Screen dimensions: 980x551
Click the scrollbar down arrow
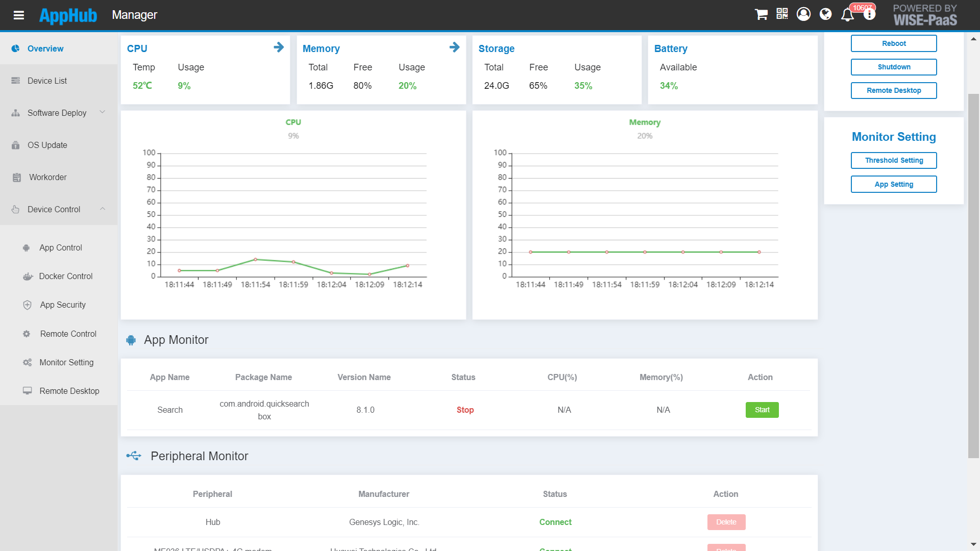click(x=973, y=545)
